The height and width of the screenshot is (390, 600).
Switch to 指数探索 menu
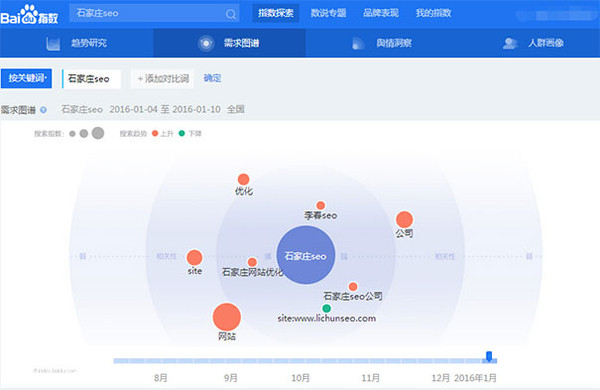coord(276,13)
